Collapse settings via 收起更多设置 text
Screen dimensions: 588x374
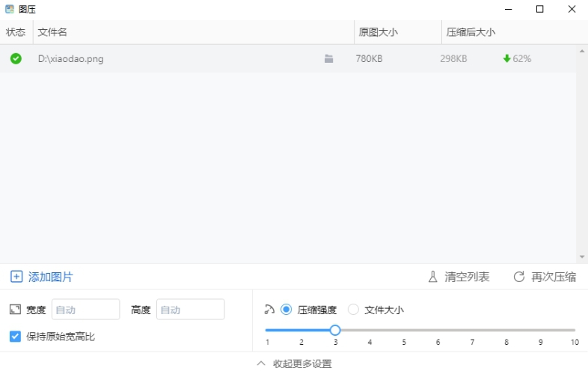[302, 364]
